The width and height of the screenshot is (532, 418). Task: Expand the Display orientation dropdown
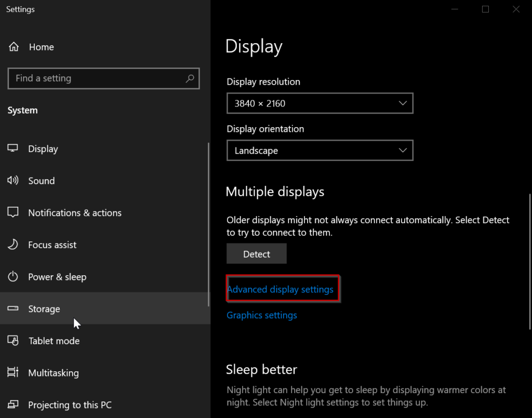coord(320,151)
